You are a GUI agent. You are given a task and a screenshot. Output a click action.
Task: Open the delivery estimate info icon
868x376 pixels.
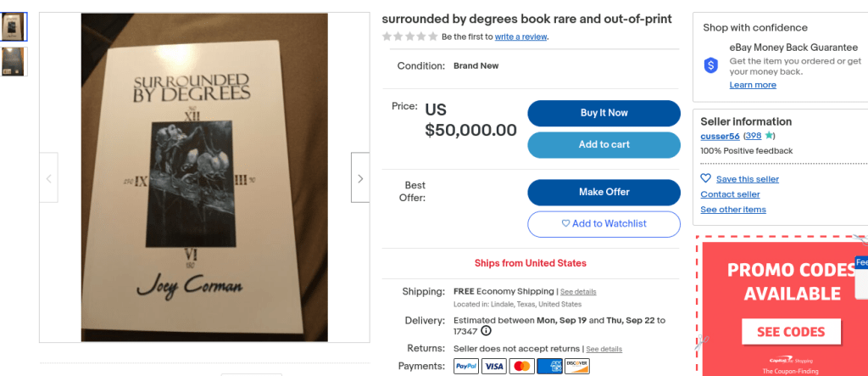pos(486,331)
